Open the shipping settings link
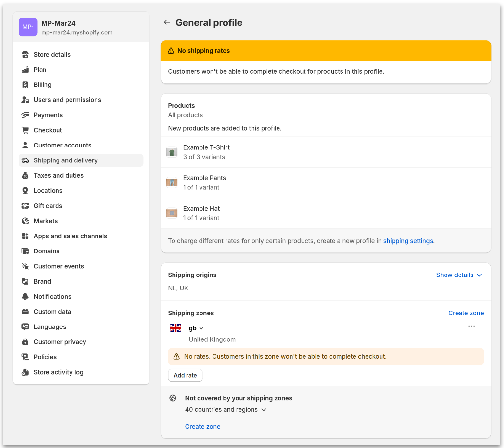504x448 pixels. click(408, 241)
